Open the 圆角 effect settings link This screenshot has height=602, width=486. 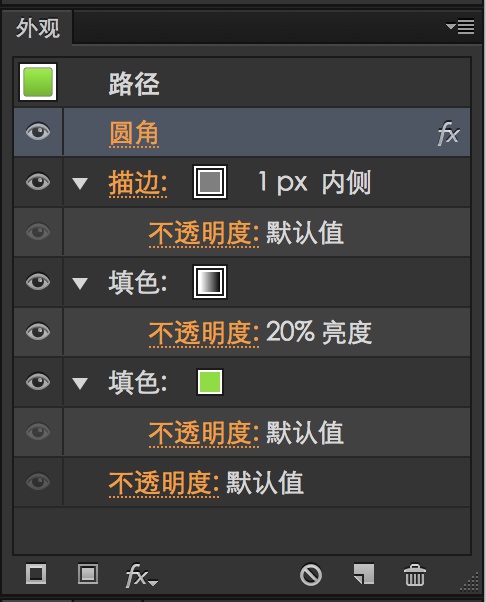(x=134, y=133)
